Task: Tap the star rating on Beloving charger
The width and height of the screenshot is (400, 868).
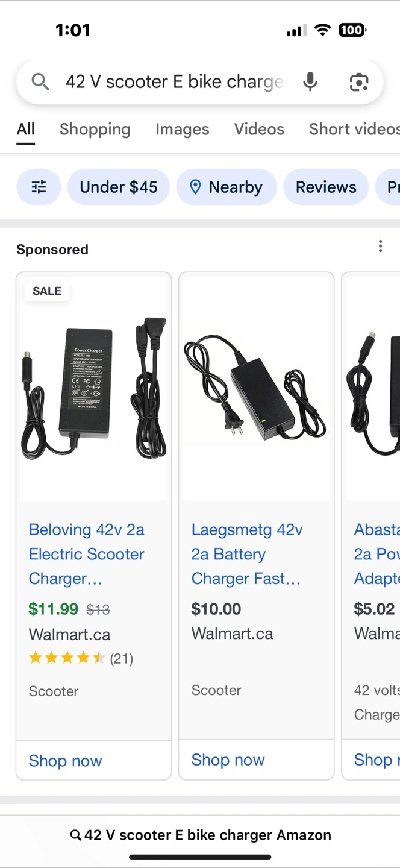Action: [67, 658]
